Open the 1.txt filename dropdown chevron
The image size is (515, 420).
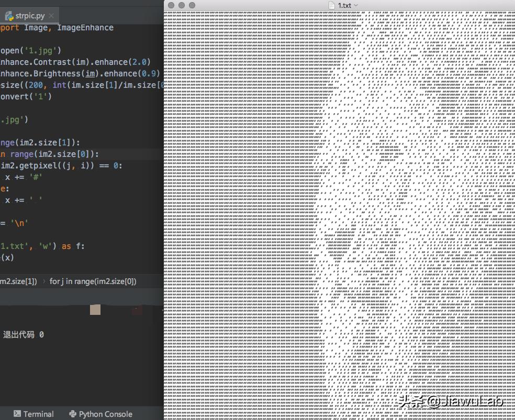click(356, 5)
